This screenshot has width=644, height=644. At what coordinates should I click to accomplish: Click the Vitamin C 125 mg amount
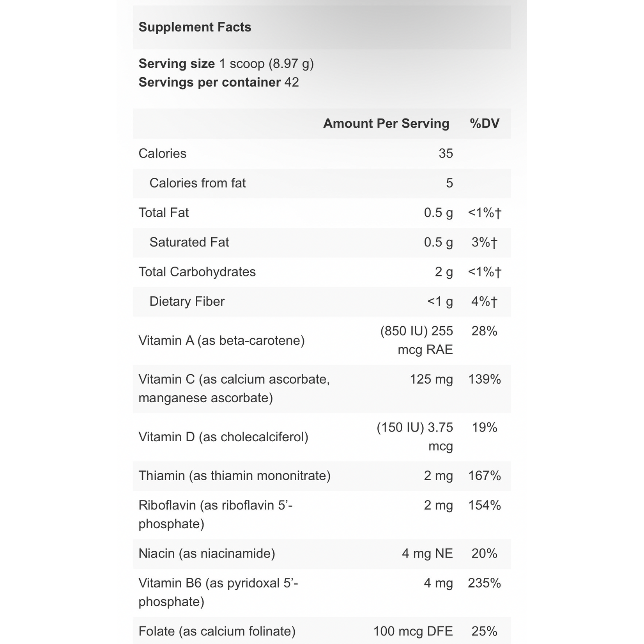(x=431, y=379)
